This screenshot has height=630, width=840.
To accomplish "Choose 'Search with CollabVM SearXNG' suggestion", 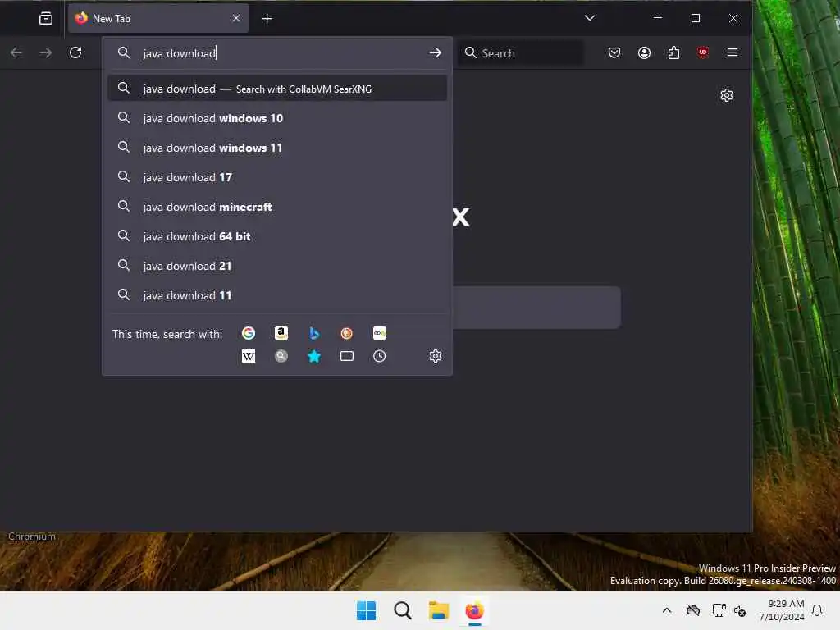I will coord(277,89).
